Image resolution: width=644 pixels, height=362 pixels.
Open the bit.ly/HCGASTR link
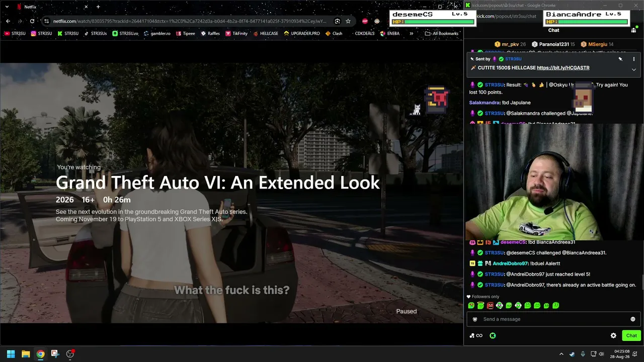coord(563,68)
